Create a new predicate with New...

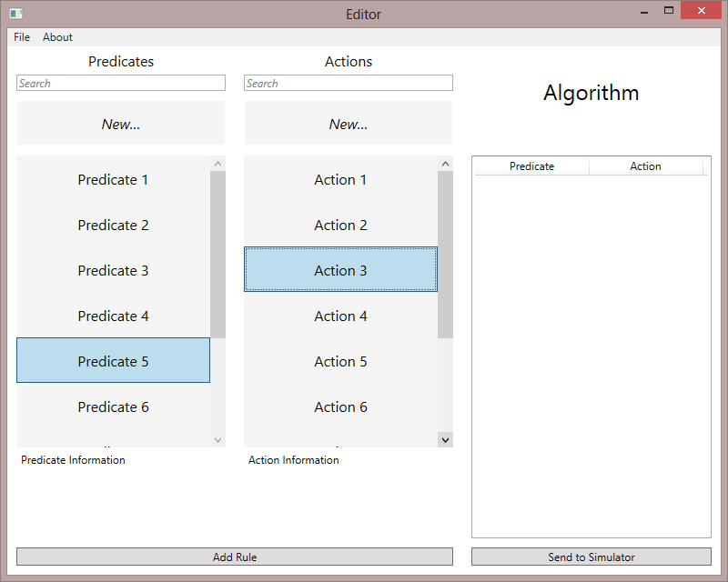[121, 124]
